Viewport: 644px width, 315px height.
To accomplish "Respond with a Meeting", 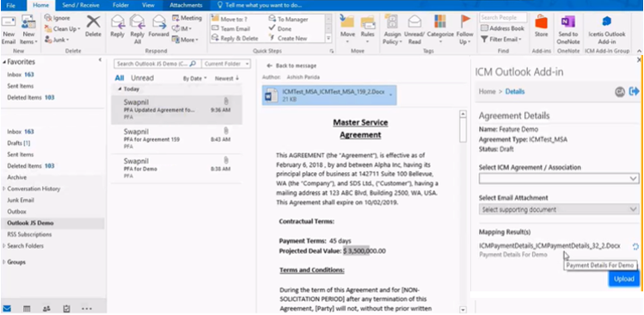I will [187, 18].
